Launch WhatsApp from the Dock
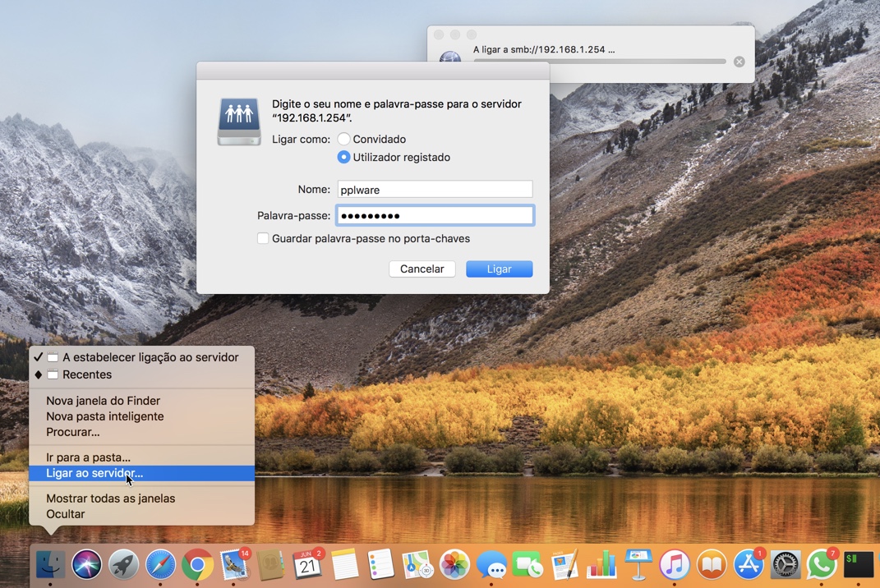 point(822,564)
